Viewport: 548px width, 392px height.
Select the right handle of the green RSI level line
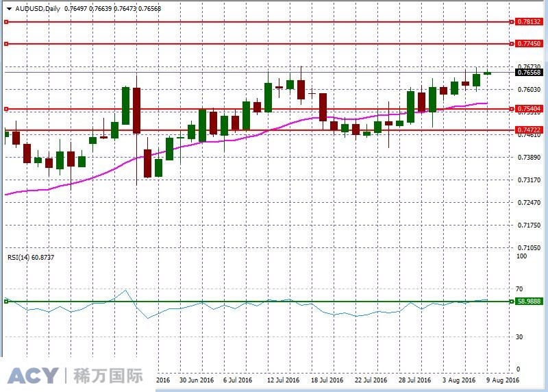point(512,302)
